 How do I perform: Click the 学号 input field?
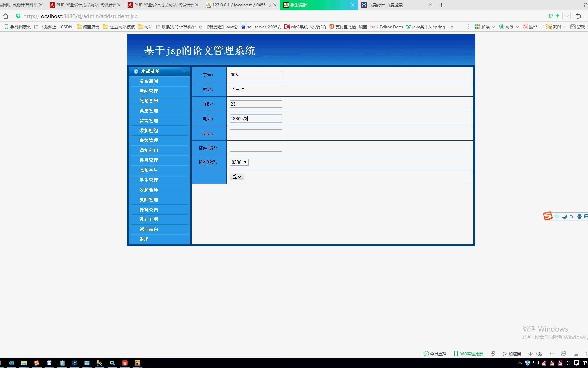point(256,75)
